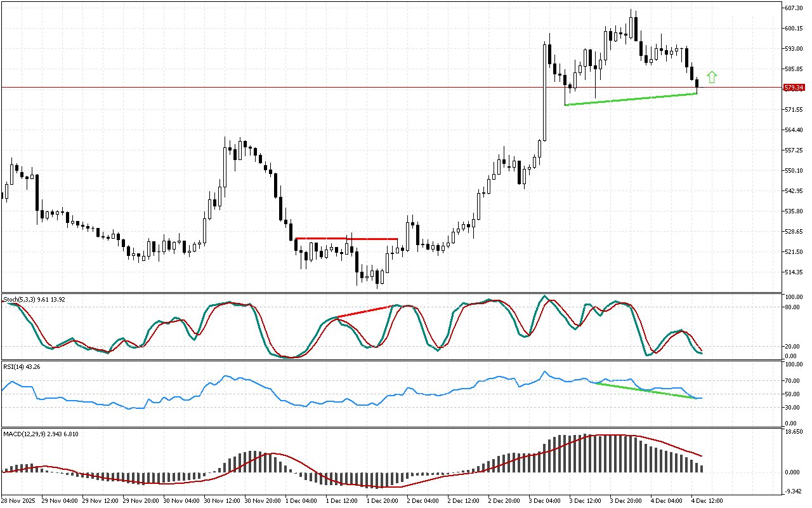Viewport: 812px width, 508px height.
Task: Click the 607.30 value on price scale
Action: tap(794, 8)
